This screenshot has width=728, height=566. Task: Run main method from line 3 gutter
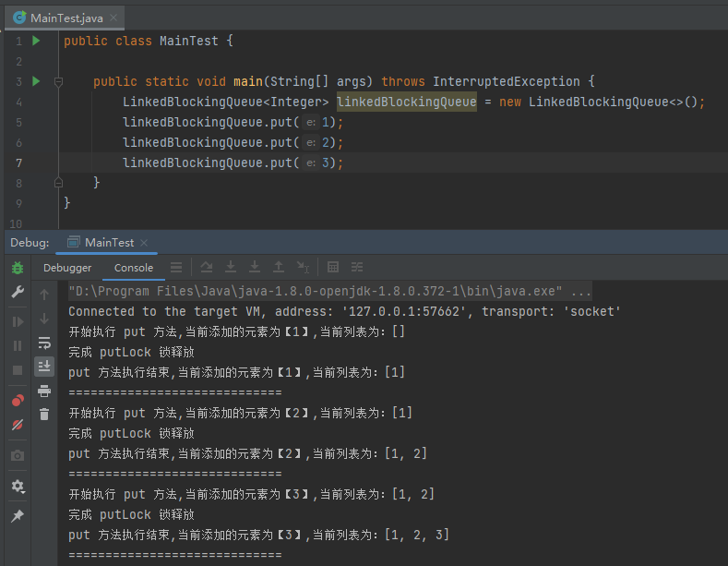36,81
